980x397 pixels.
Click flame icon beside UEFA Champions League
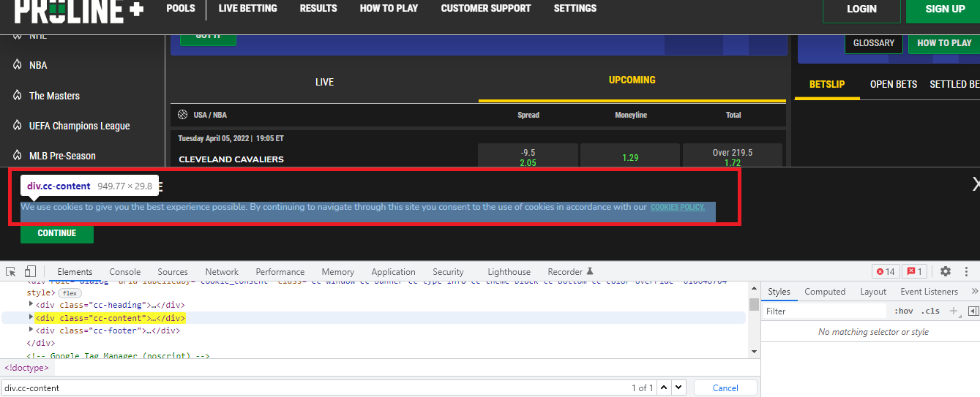pyautogui.click(x=17, y=126)
